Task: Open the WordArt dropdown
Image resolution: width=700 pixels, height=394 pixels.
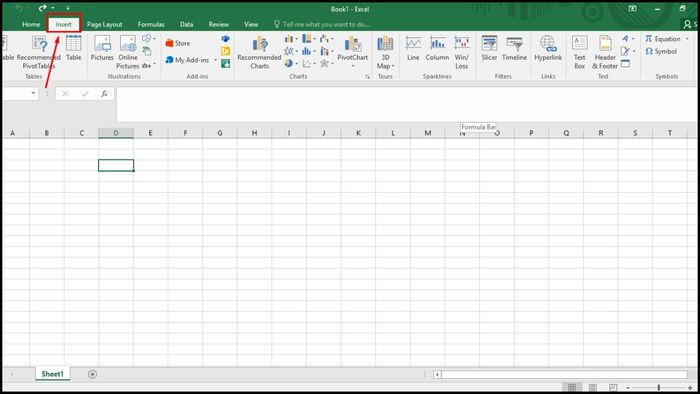Action: pos(628,39)
